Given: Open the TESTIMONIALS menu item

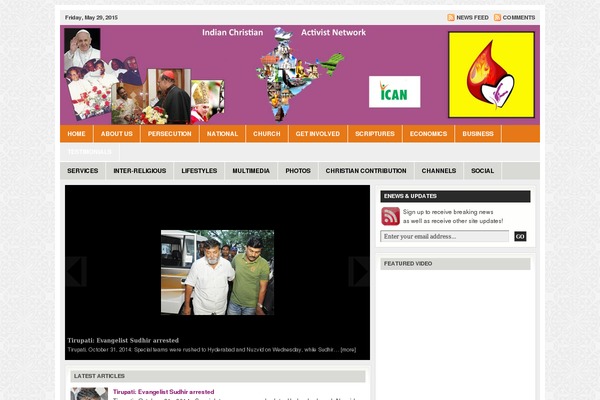Looking at the screenshot, I should (90, 152).
